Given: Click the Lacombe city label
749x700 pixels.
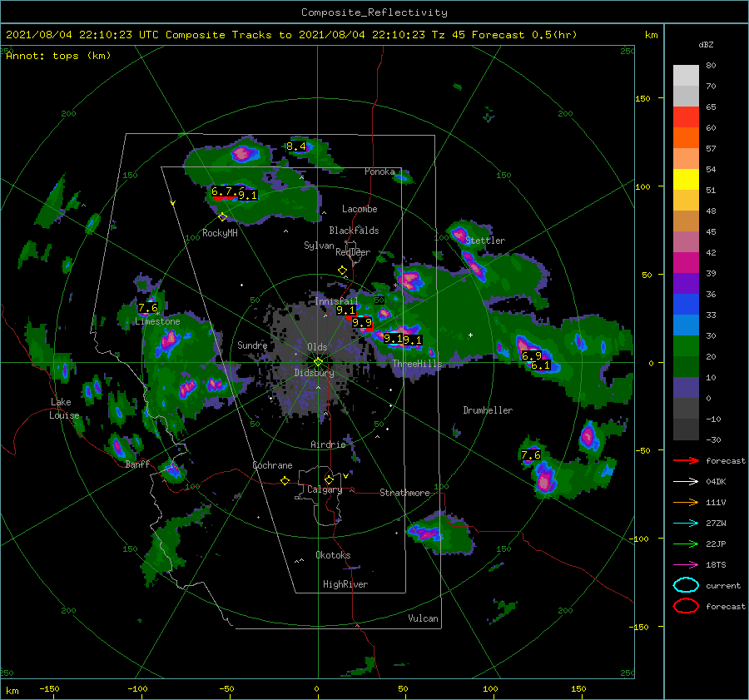Looking at the screenshot, I should tap(360, 209).
